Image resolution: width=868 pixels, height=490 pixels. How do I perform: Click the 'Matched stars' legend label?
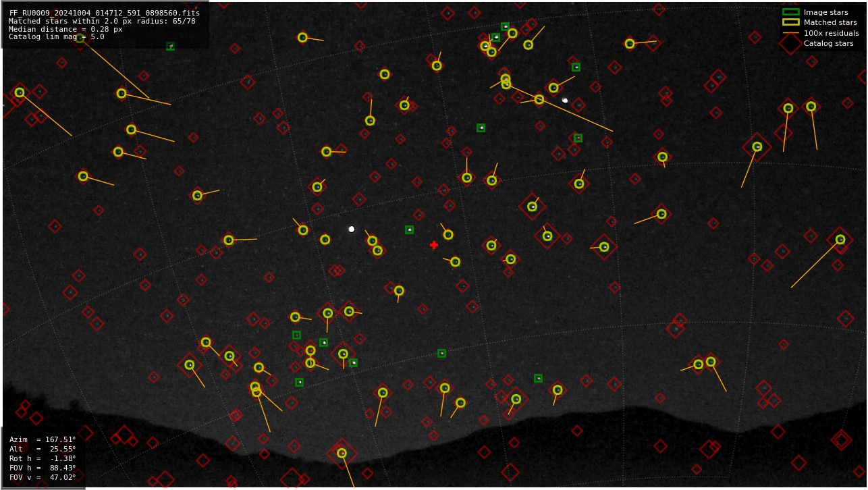(x=830, y=22)
